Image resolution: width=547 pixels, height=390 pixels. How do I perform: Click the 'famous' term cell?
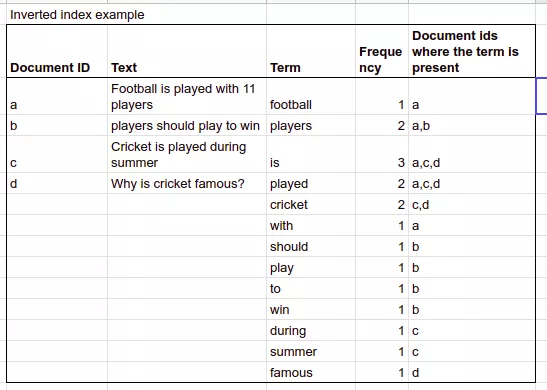click(311, 372)
